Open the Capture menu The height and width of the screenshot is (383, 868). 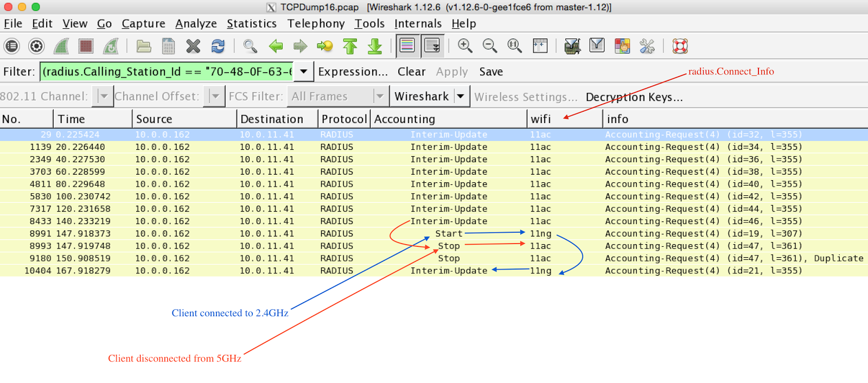[143, 23]
